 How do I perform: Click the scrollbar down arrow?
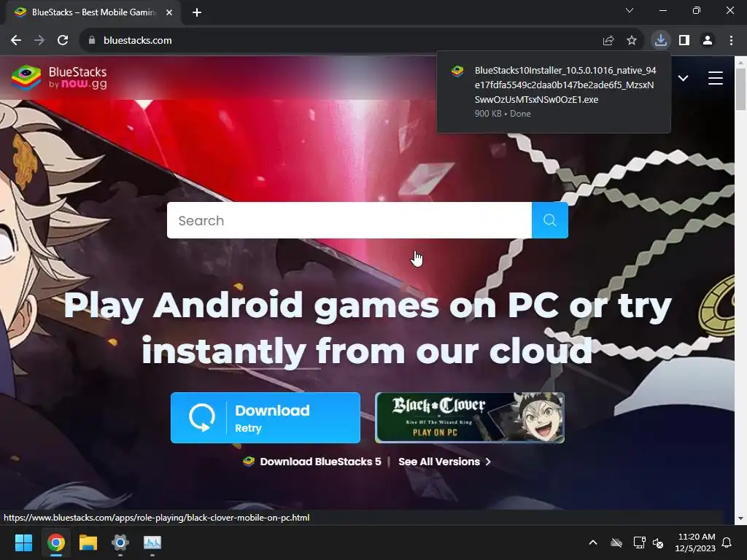point(741,518)
